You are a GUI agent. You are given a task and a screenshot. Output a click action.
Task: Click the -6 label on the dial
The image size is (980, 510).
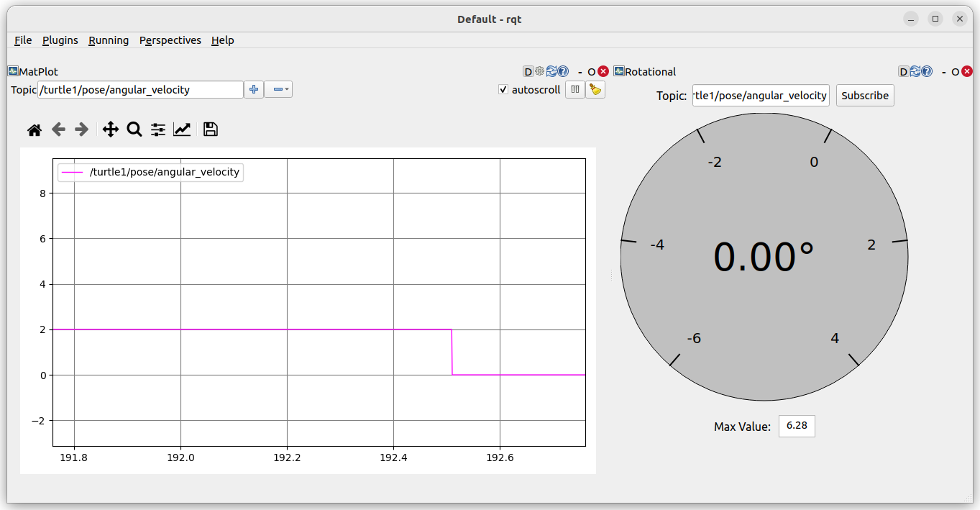pos(694,338)
